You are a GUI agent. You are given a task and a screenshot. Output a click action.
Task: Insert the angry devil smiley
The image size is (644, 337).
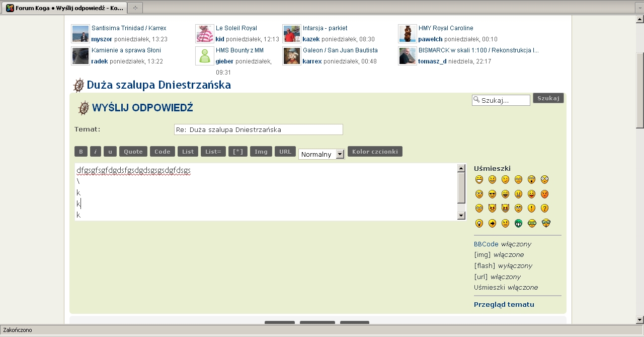492,208
